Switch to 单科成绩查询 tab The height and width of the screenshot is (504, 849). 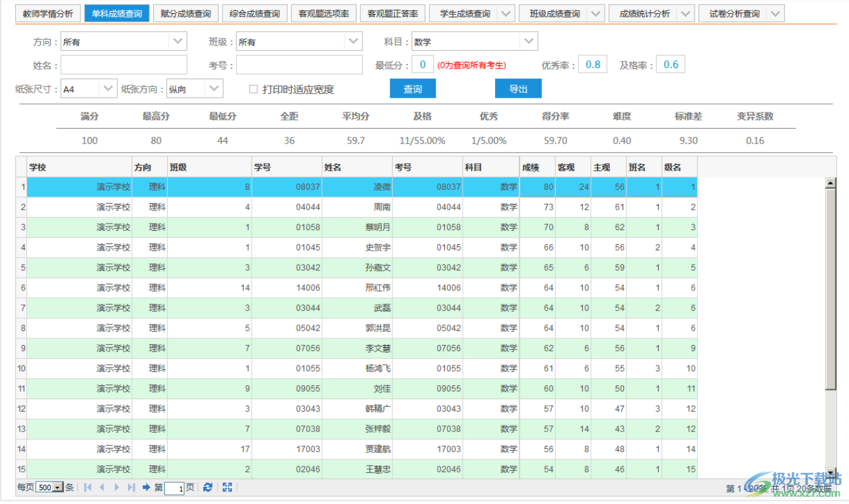[117, 13]
